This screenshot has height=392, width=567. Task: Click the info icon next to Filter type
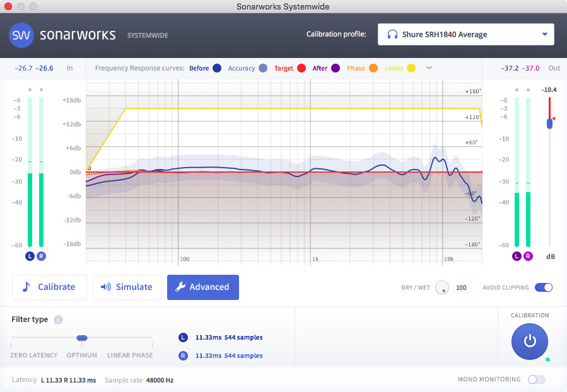coord(58,320)
